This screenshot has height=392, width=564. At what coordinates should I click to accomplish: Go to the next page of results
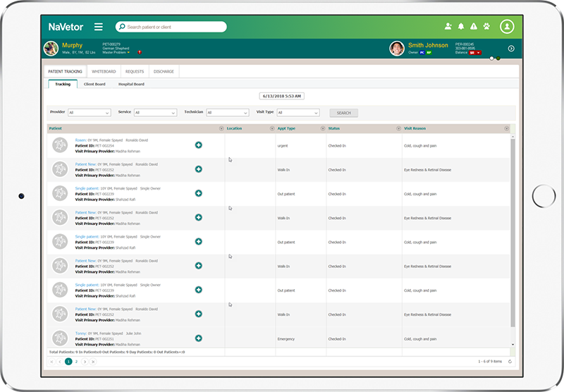(x=85, y=362)
